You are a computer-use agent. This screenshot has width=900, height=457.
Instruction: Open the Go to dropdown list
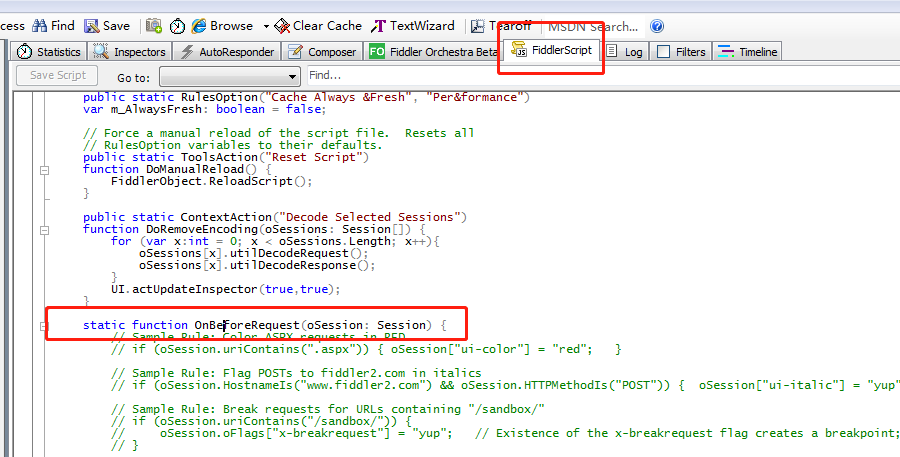(230, 76)
